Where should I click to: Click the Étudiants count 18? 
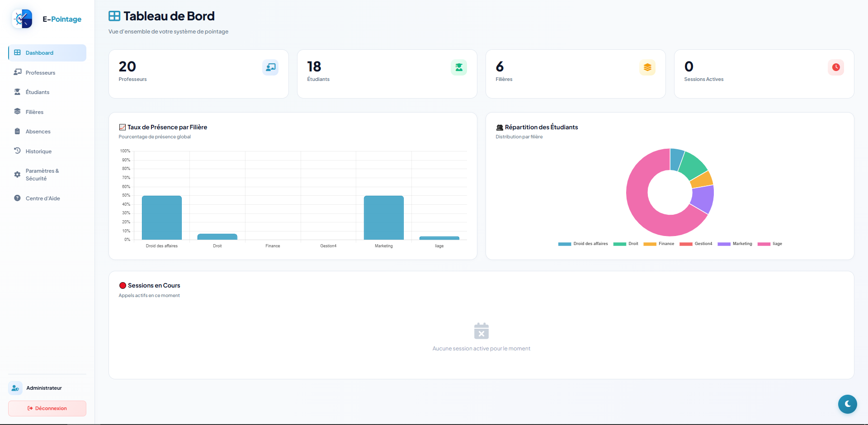(314, 67)
